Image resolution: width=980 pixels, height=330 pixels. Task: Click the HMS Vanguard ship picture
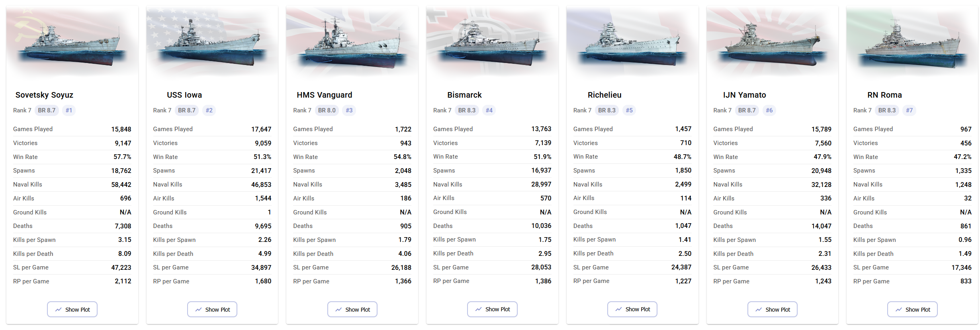[x=352, y=42]
